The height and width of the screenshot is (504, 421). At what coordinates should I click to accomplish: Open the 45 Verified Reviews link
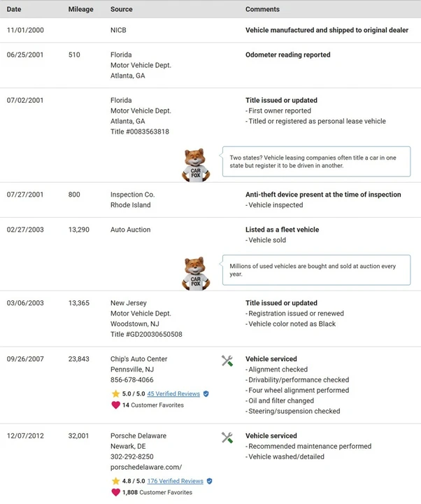coord(173,393)
